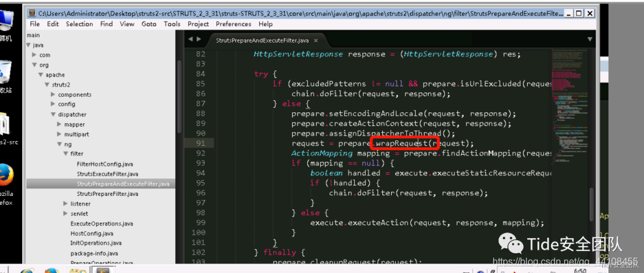Viewport: 644px width, 273px height.
Task: Open the Project menu
Action: (198, 24)
